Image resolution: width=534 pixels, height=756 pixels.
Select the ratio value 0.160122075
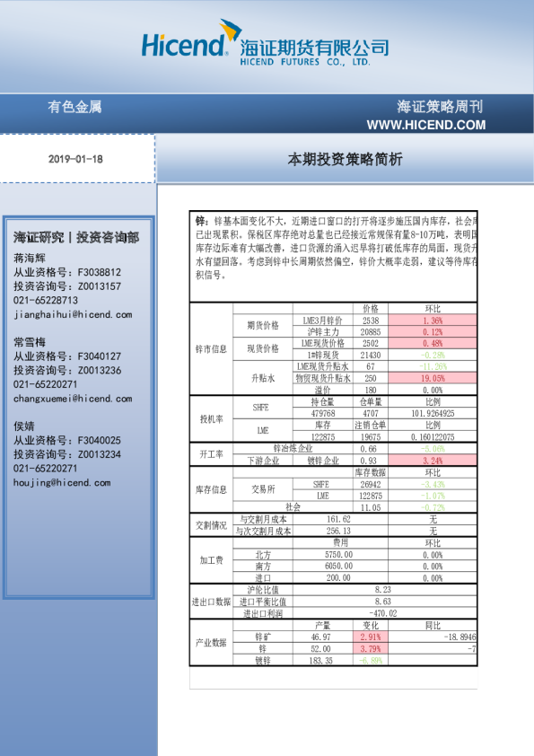(433, 437)
